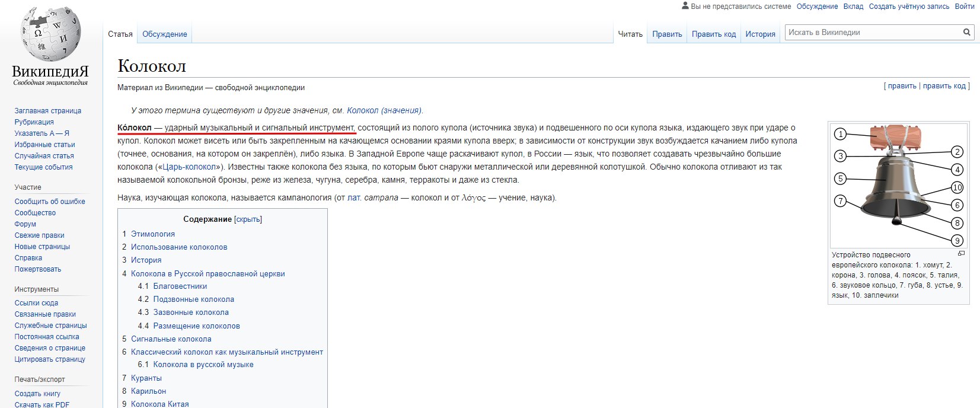The width and height of the screenshot is (980, 408).
Task: Open Сведения о странице
Action: pos(50,348)
